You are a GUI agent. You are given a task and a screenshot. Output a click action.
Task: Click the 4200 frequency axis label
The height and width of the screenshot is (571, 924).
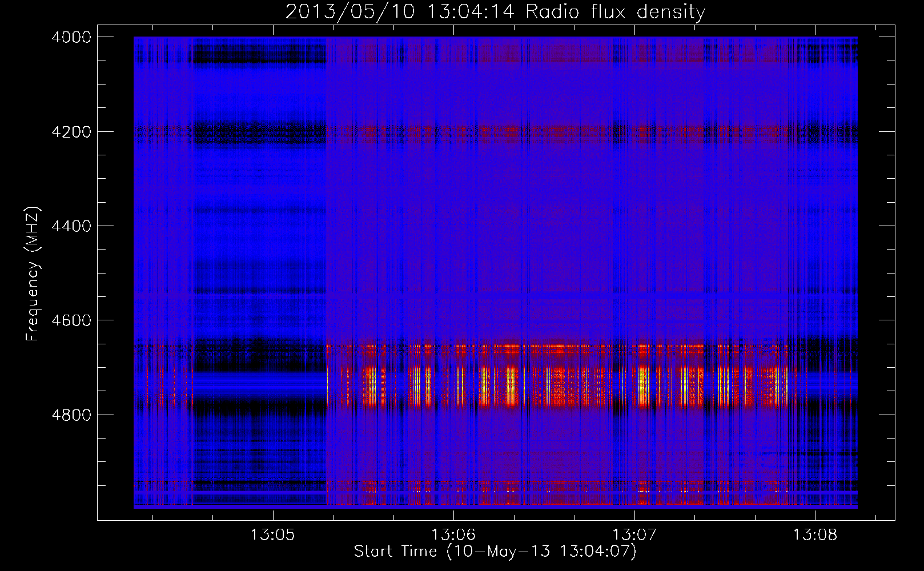[71, 132]
